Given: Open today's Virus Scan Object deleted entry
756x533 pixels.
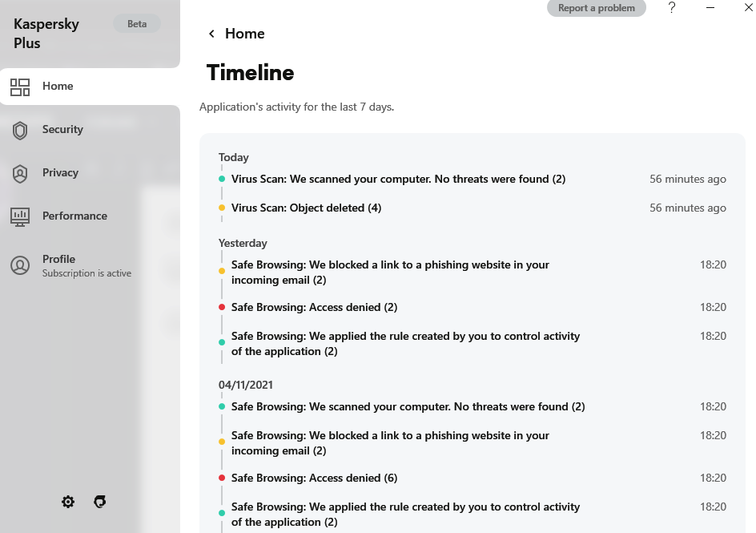Looking at the screenshot, I should [x=306, y=208].
